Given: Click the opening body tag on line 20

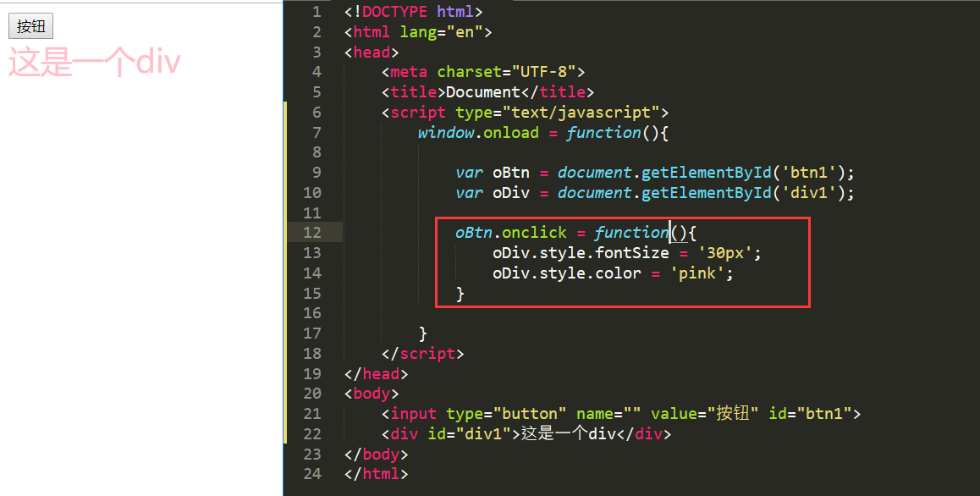Looking at the screenshot, I should coord(372,394).
